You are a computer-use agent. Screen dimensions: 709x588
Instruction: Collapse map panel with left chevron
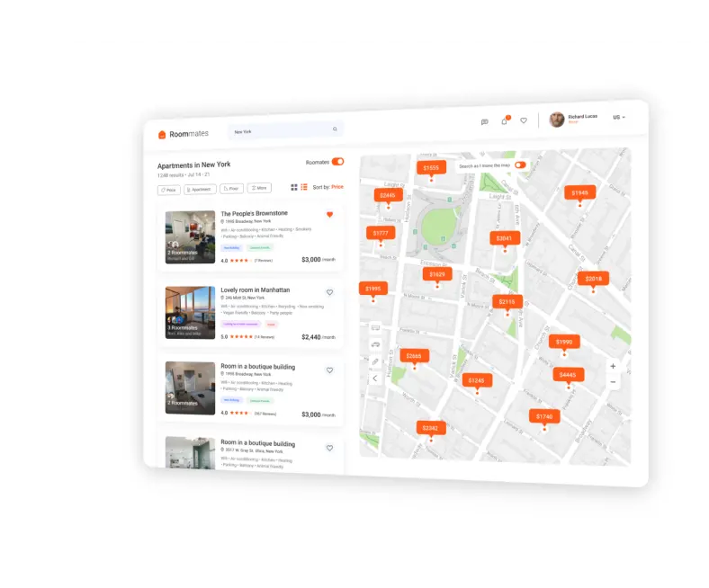[x=375, y=379]
